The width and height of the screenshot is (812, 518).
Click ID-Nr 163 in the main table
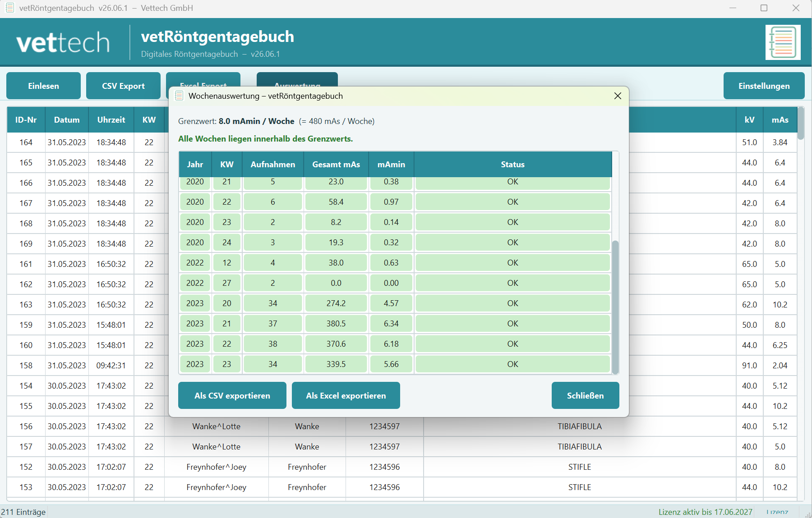click(26, 305)
